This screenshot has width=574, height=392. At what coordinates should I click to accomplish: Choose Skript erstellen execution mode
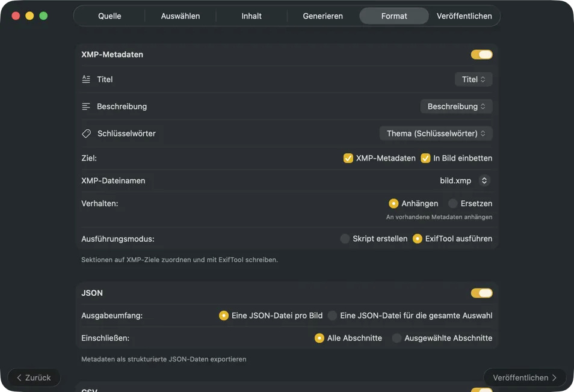[345, 239]
